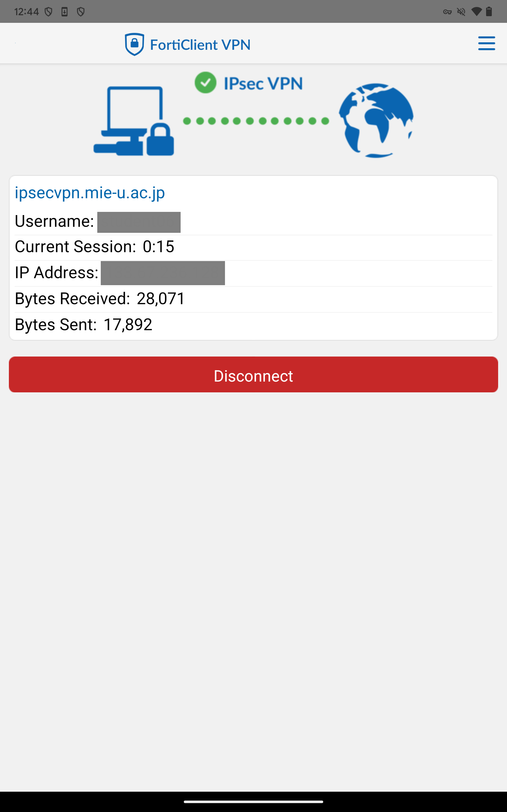Tap the redacted IP Address value
The width and height of the screenshot is (507, 812).
[x=163, y=273]
